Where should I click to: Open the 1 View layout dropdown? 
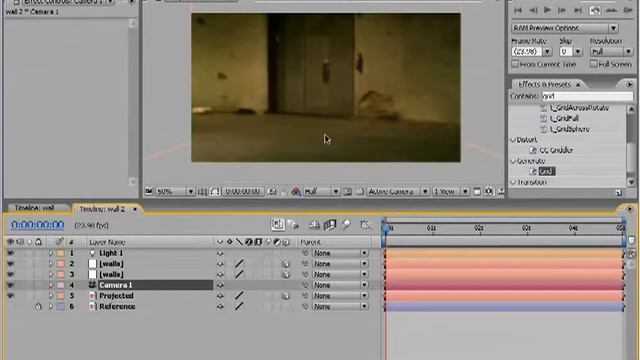tap(450, 191)
